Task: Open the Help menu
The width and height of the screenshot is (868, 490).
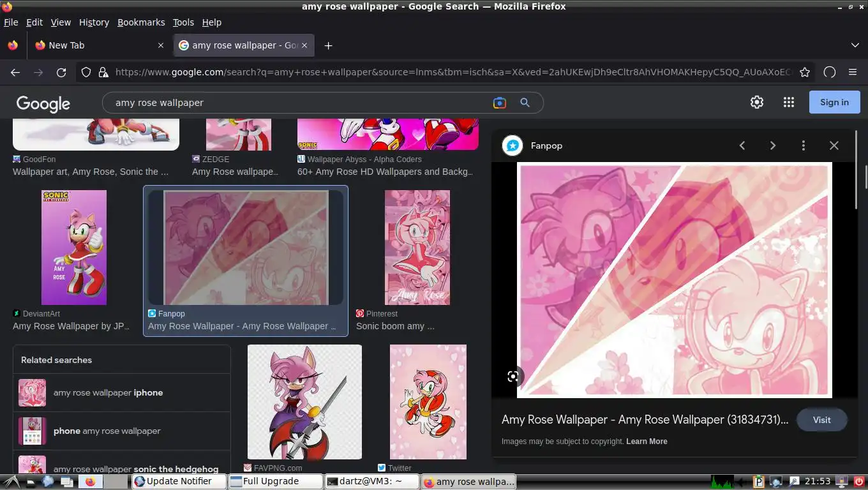Action: point(212,22)
